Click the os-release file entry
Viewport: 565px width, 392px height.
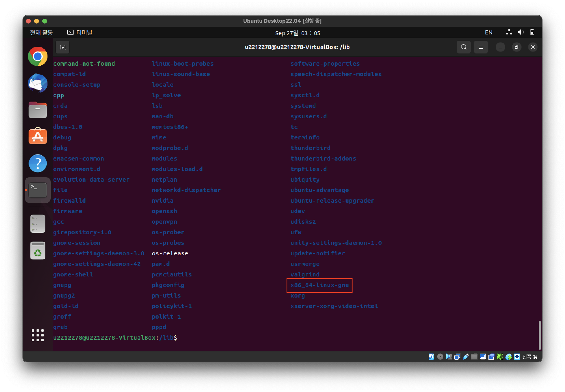point(170,254)
